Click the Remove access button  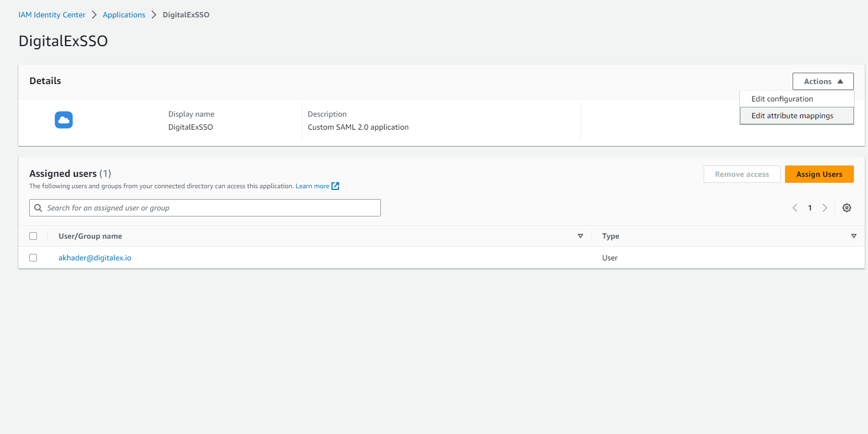[x=742, y=174]
